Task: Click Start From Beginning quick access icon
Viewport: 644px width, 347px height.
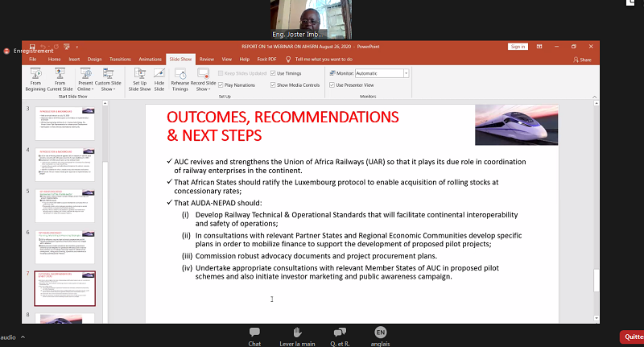Action: pyautogui.click(x=67, y=47)
